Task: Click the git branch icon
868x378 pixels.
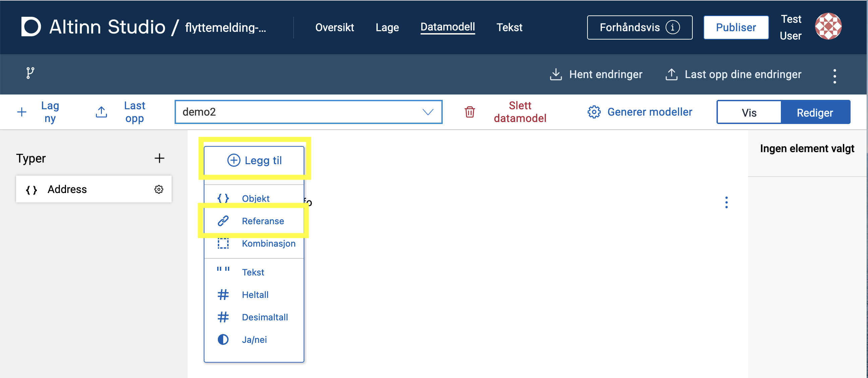Action: [x=30, y=73]
